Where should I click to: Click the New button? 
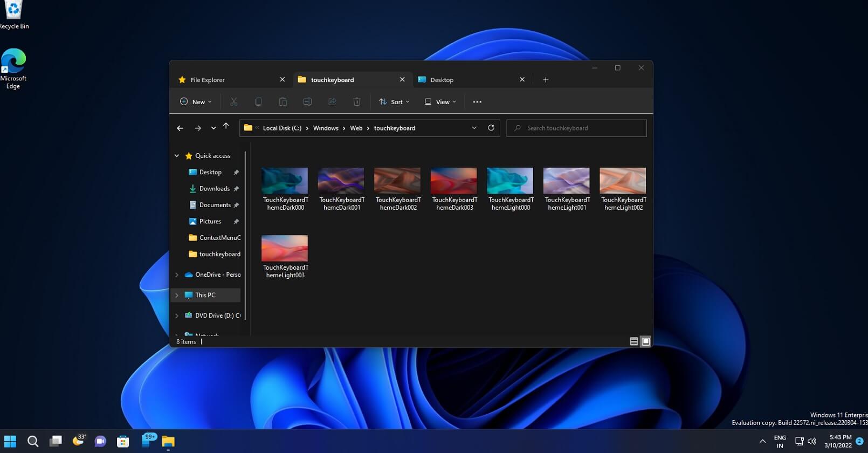[x=196, y=102]
